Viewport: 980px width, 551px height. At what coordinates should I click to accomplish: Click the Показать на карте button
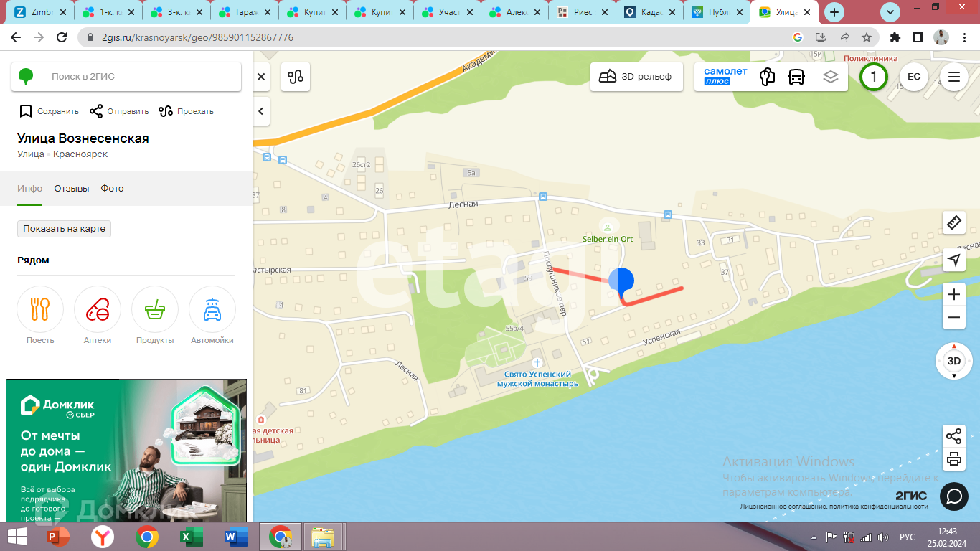(65, 229)
